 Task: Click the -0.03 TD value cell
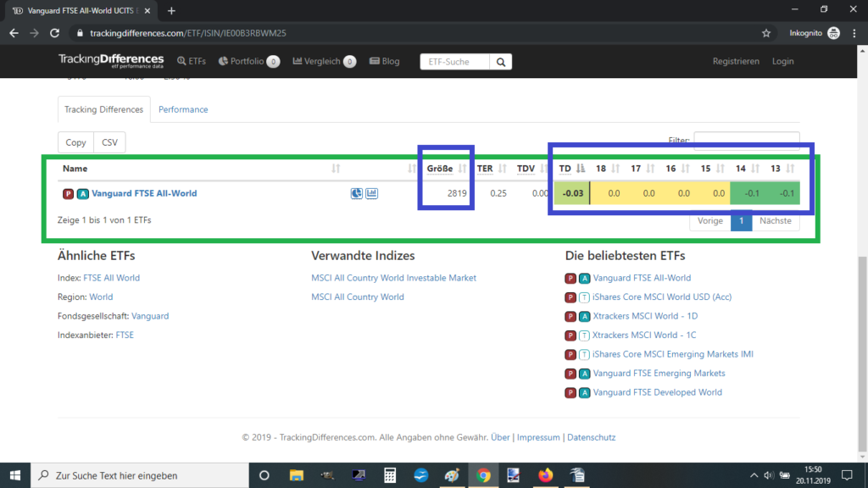click(572, 194)
